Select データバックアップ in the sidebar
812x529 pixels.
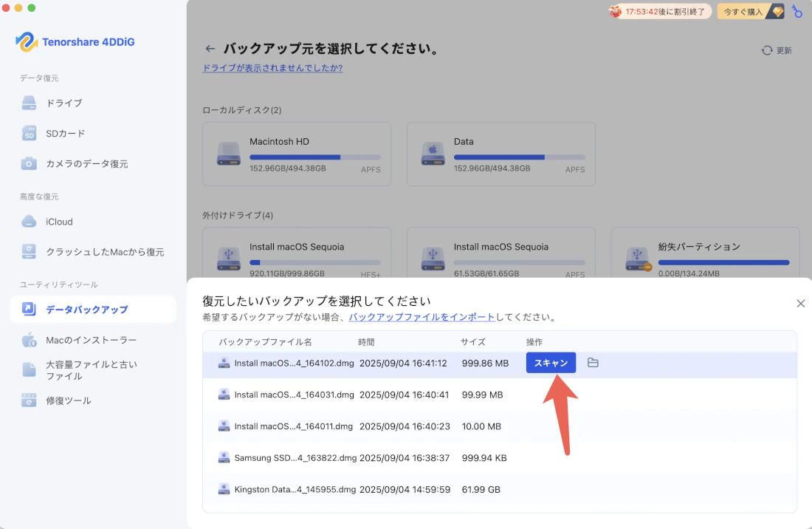pos(92,310)
